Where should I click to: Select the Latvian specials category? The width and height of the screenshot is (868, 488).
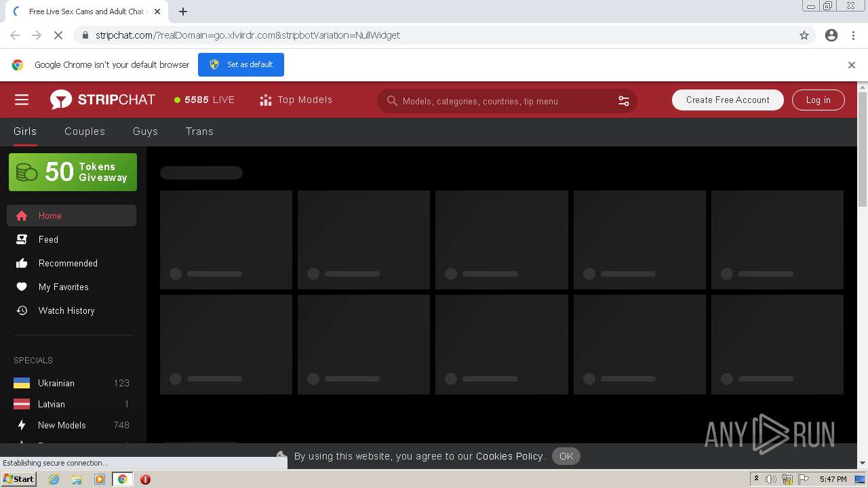pyautogui.click(x=71, y=404)
